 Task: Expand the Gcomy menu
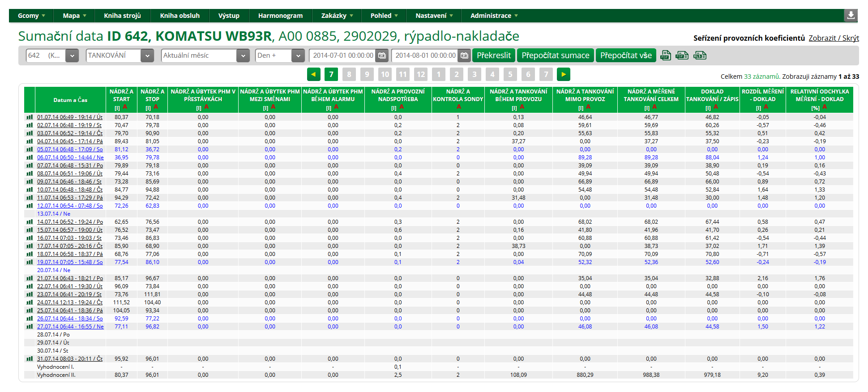31,16
